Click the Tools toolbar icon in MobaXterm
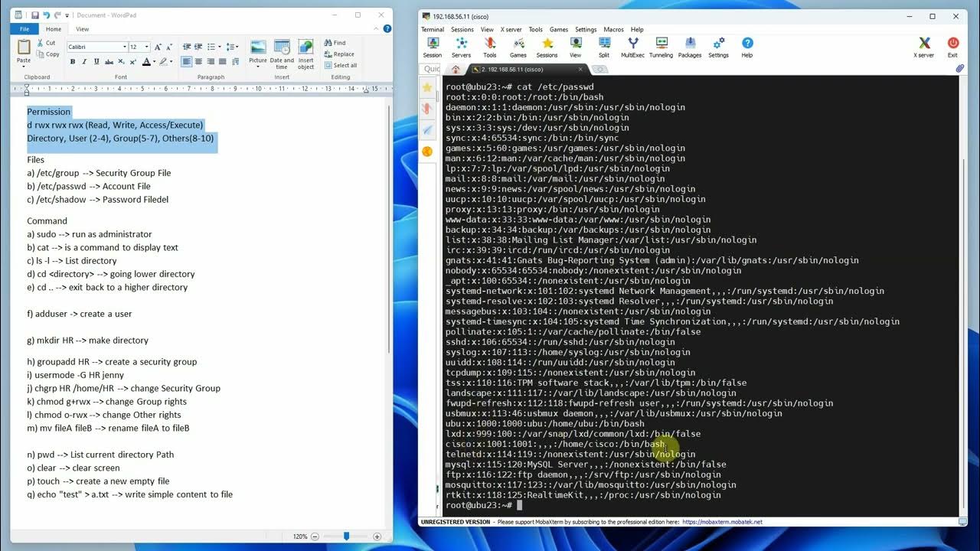980x551 pixels. tap(490, 47)
